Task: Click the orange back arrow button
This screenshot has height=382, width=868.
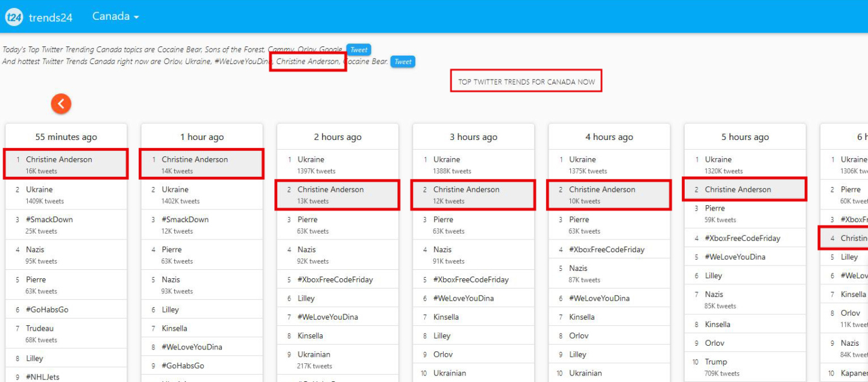Action: (x=61, y=104)
